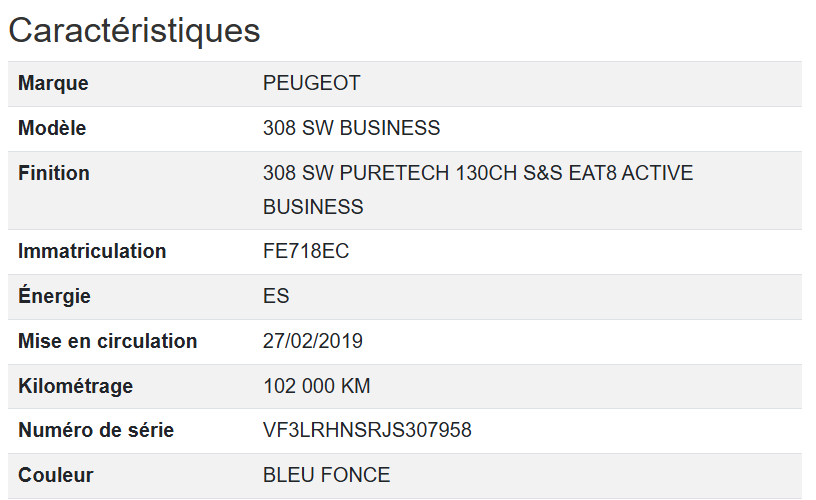The width and height of the screenshot is (816, 500).
Task: Click the Couleur label
Action: tap(55, 475)
